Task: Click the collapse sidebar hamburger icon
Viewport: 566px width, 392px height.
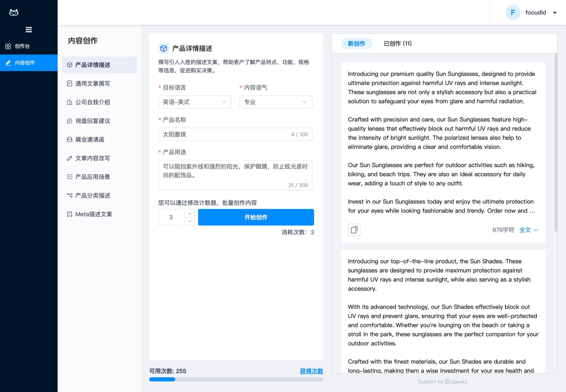Action: point(29,30)
